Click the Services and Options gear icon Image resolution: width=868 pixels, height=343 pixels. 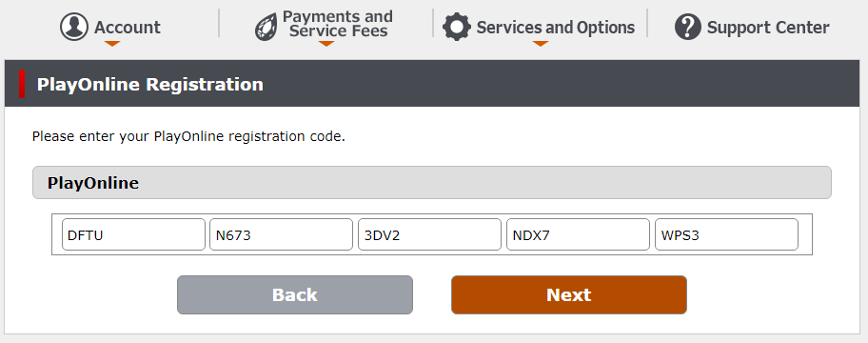457,27
